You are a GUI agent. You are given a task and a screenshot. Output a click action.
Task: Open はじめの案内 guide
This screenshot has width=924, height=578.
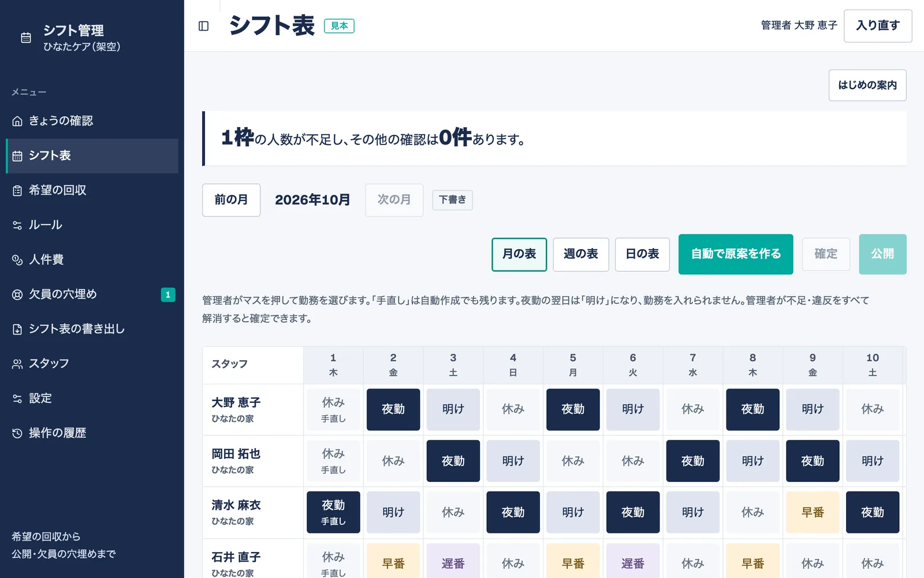[x=867, y=86]
